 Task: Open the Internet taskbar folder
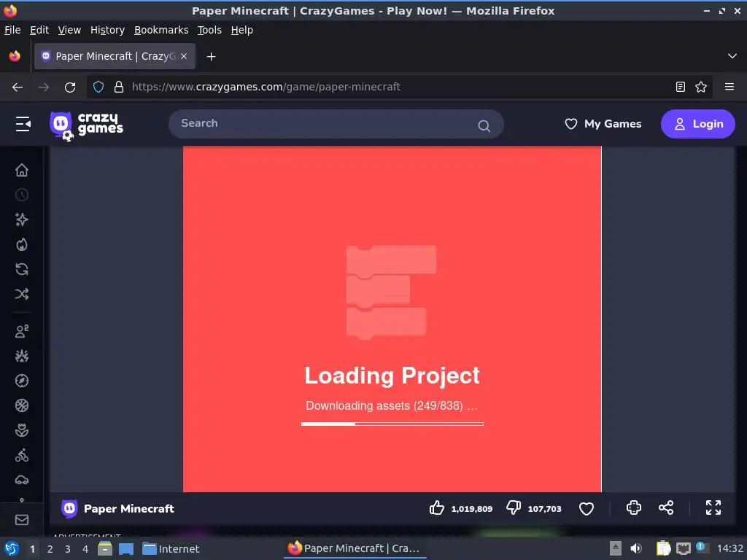[x=171, y=549]
